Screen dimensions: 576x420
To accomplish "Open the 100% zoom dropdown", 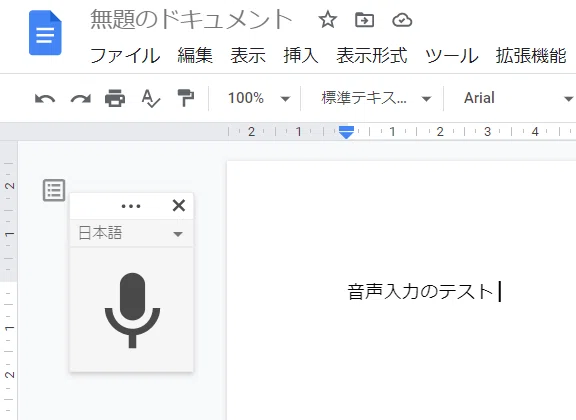I will 259,98.
